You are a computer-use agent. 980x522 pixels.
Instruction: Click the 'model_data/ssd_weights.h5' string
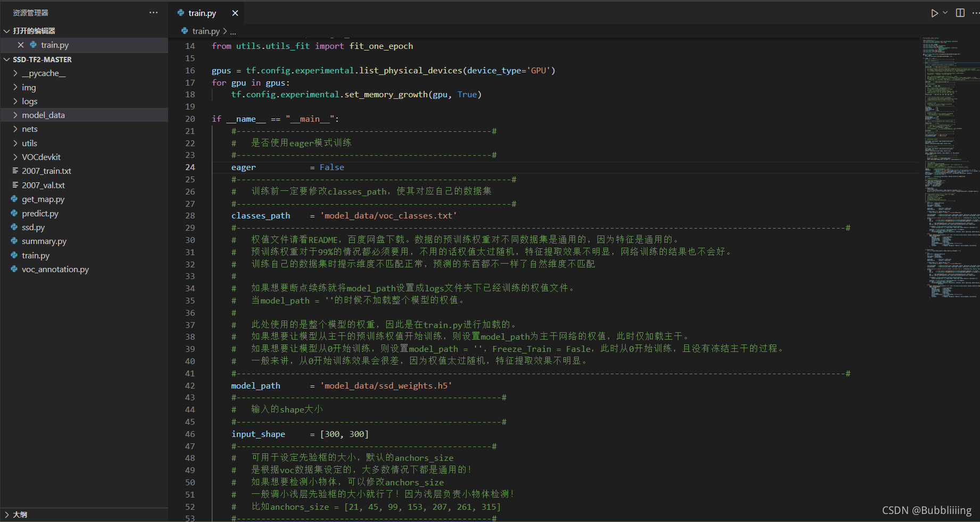click(x=386, y=386)
